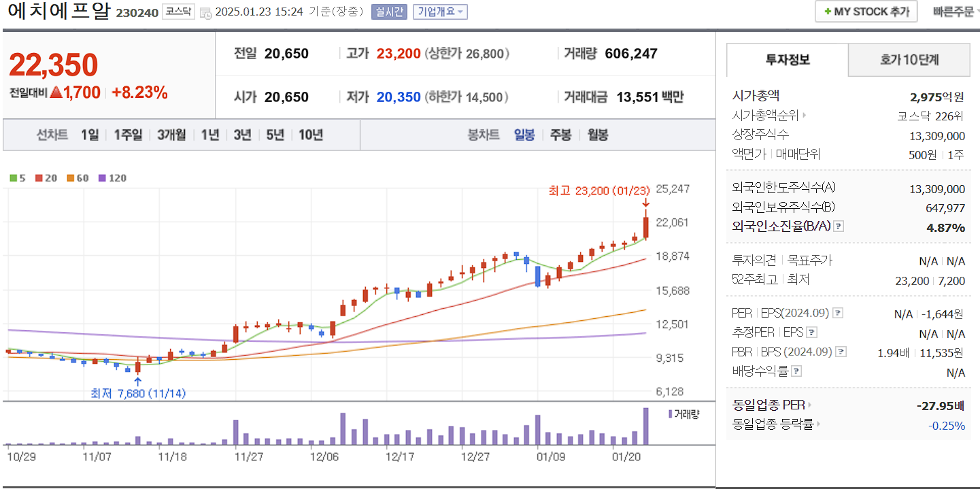Click the question mark next to PER|EPS(2024.09)

(x=839, y=311)
